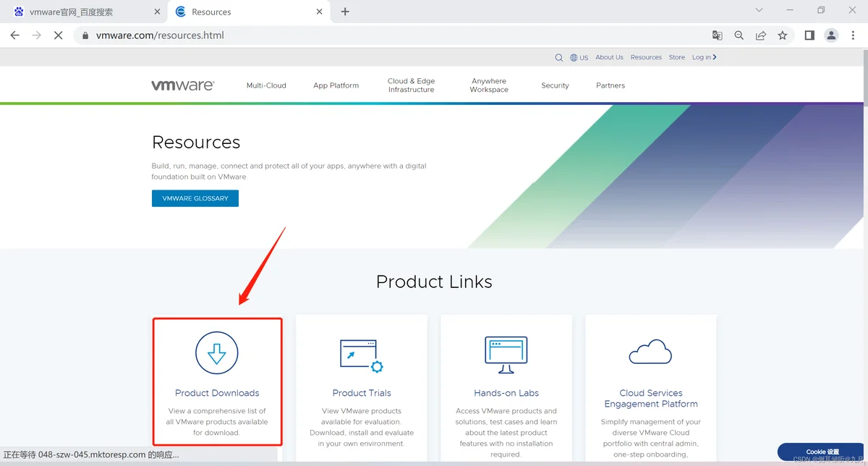Screen dimensions: 868x466
Task: Click the address bar URL field
Action: pos(389,35)
